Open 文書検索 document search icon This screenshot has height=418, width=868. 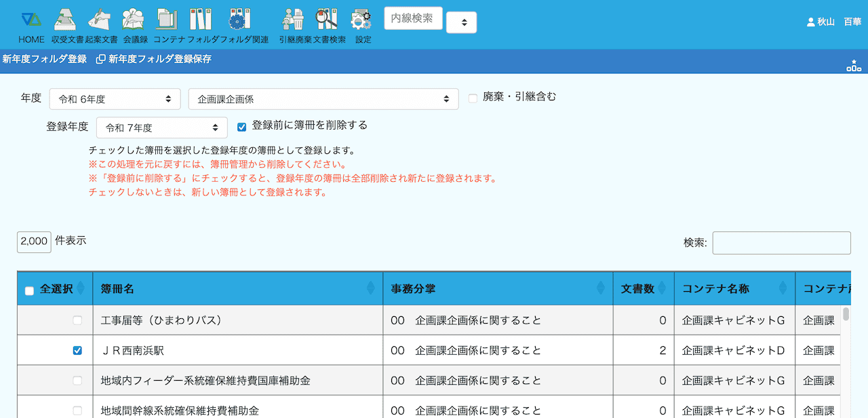click(328, 20)
